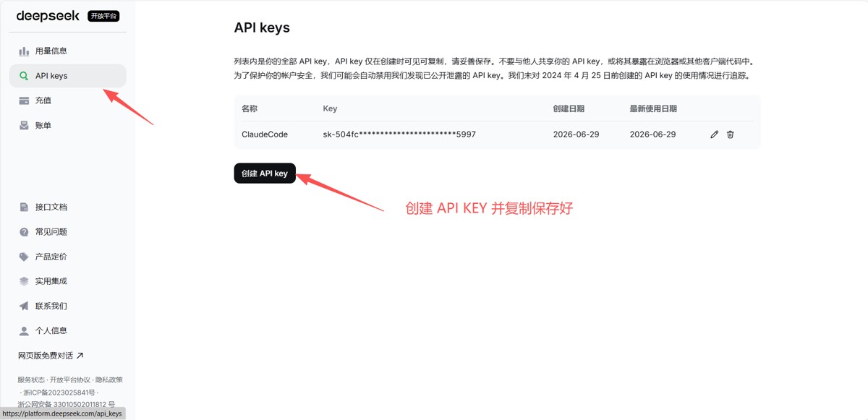Select the API keys menu item
The image size is (868, 420).
[67, 76]
